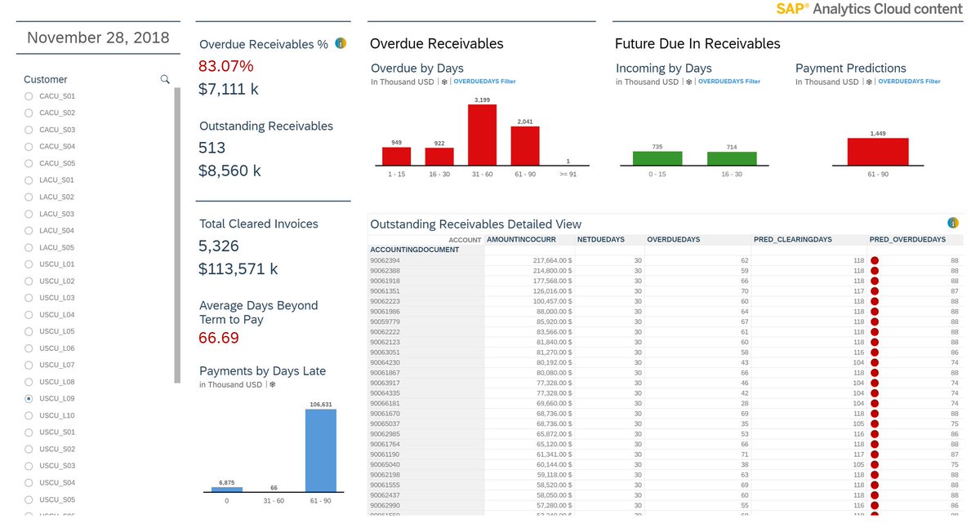Image resolution: width=980 pixels, height=523 pixels.
Task: Open OVERDUEDAYS Filter link under Payment Predictions
Action: pyautogui.click(x=909, y=82)
